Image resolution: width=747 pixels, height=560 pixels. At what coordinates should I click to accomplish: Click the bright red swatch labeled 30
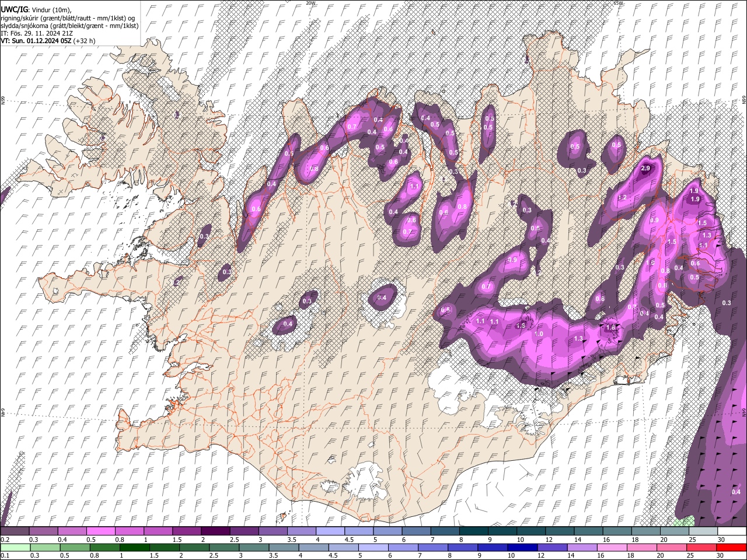point(732,547)
